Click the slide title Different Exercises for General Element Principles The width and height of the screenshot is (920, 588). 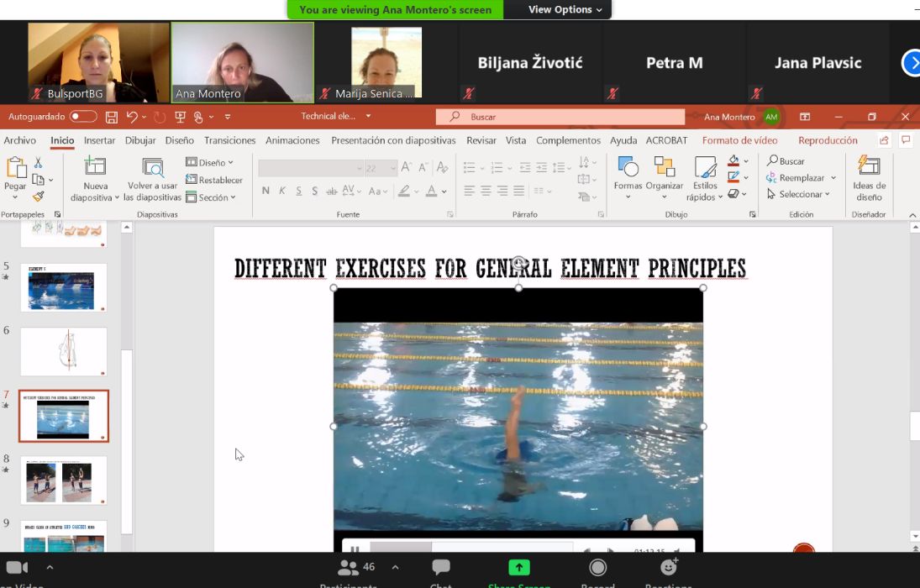click(x=491, y=269)
